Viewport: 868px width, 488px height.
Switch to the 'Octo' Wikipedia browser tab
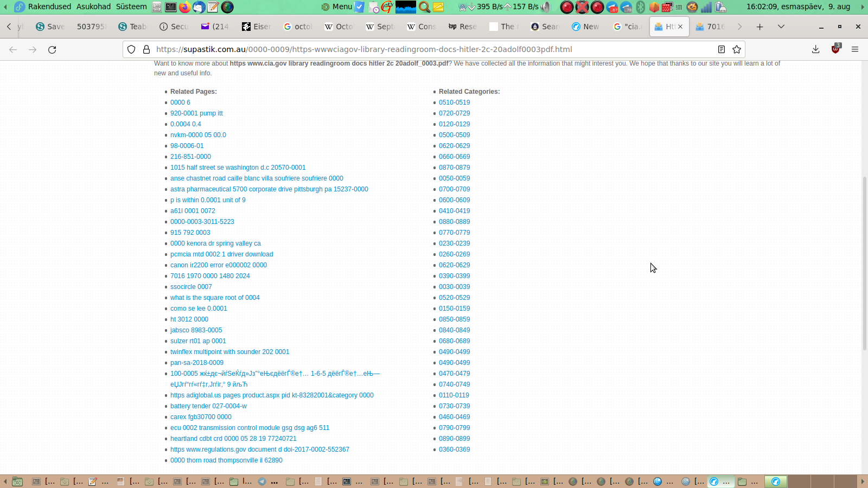(339, 27)
